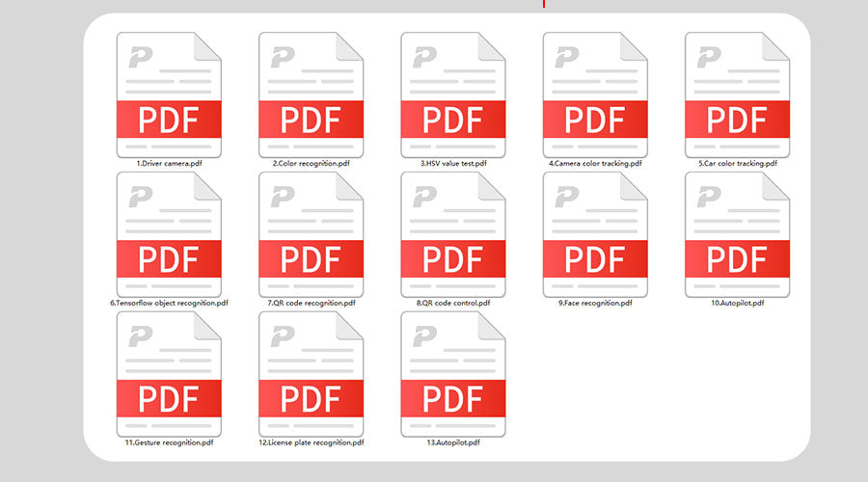Click the '6.Tensorflow object recognition.pdf' filename text
868x482 pixels.
click(169, 303)
